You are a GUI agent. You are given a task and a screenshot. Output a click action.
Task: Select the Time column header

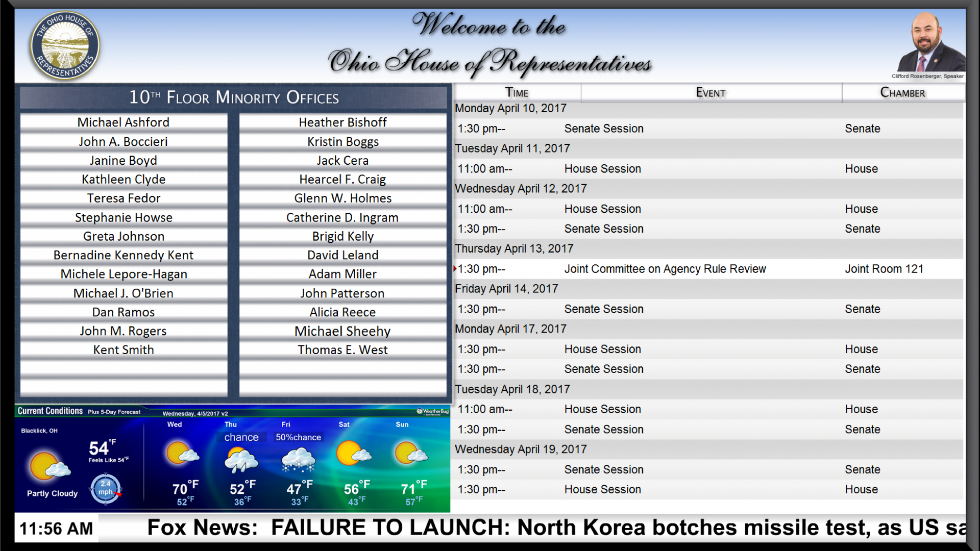(x=517, y=92)
